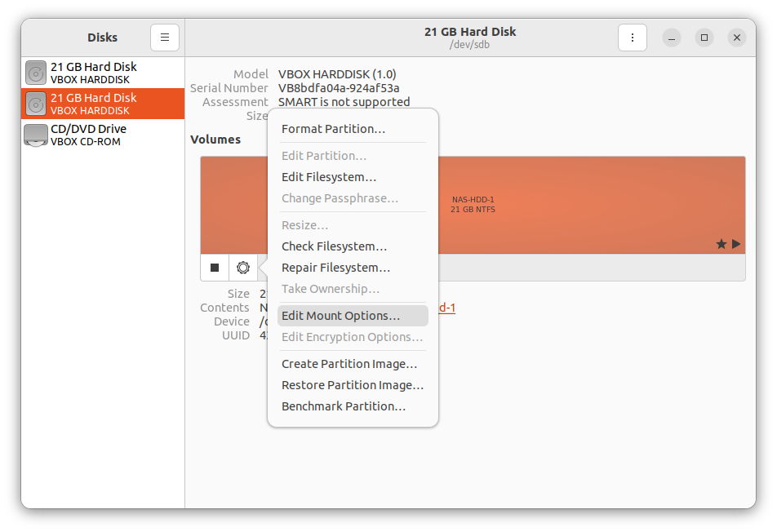Click the greyed-out Edit Partition… entry
Screen dimensions: 777x532
click(x=353, y=156)
